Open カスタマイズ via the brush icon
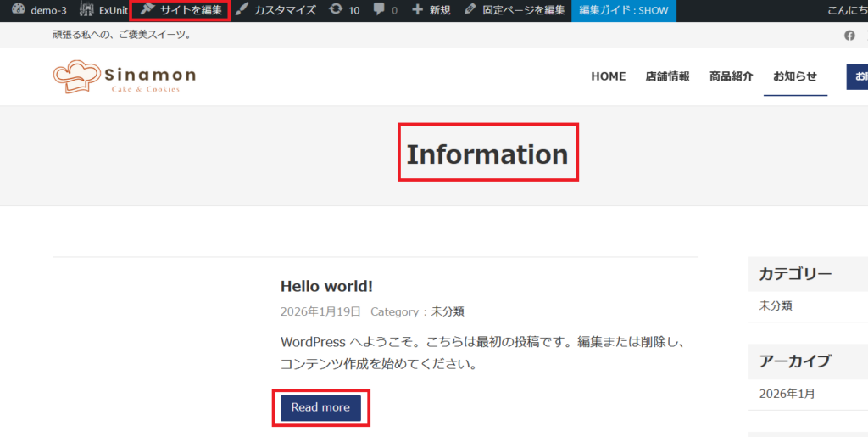Screen dimensions: 868x437 pyautogui.click(x=242, y=10)
